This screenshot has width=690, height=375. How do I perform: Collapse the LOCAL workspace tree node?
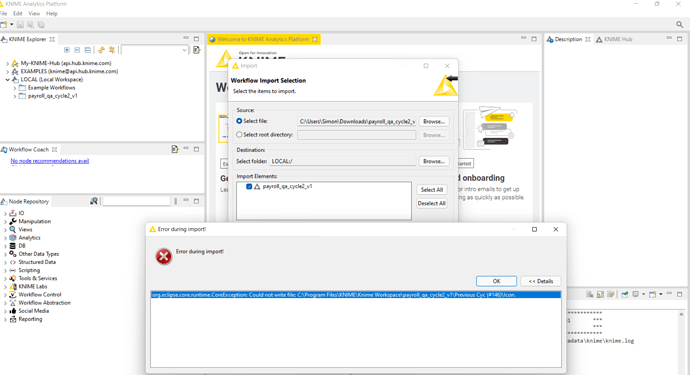[x=7, y=80]
